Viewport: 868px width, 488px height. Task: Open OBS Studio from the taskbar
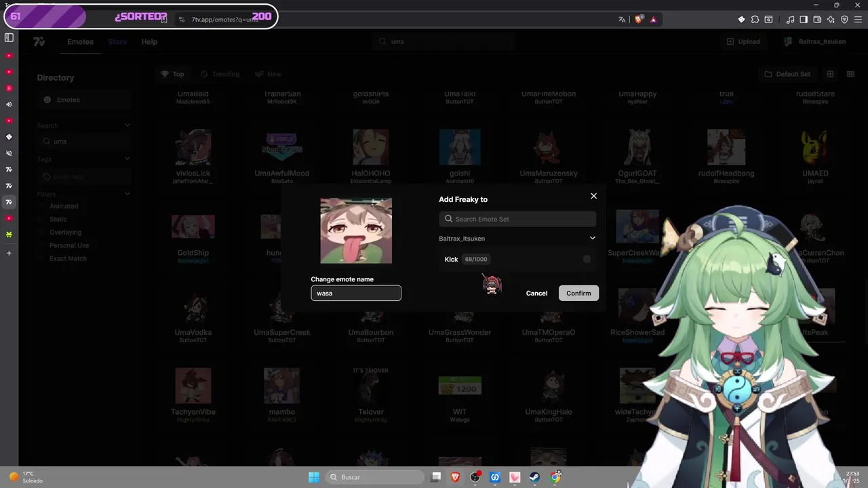coord(475,477)
